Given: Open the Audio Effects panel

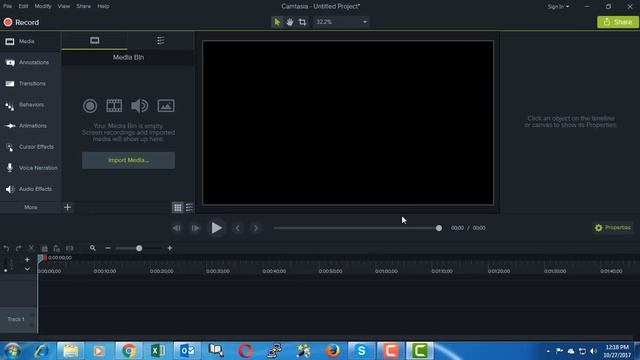Looking at the screenshot, I should click(x=31, y=189).
